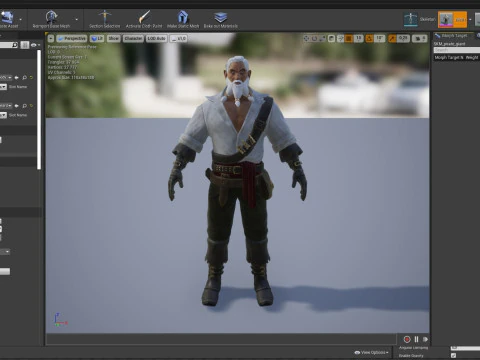Open the second material slot asset dropdown
Viewport: 480px width, 360px height.
coord(6,106)
